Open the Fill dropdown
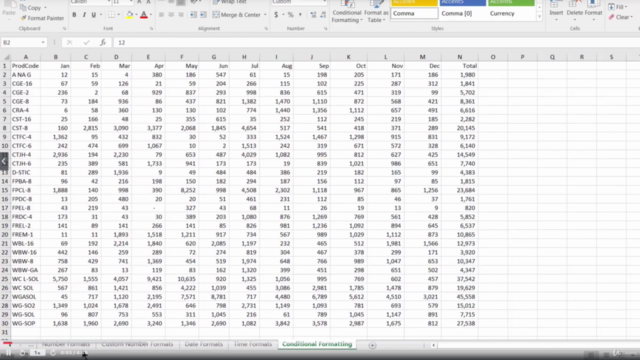The width and height of the screenshot is (640, 360). (x=617, y=7)
